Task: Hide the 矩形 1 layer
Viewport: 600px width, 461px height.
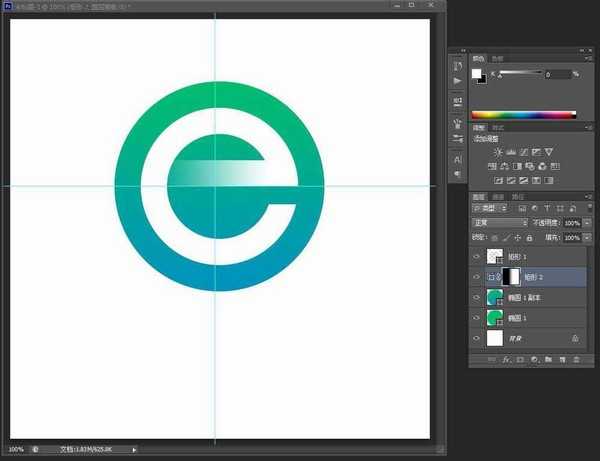Action: [476, 257]
